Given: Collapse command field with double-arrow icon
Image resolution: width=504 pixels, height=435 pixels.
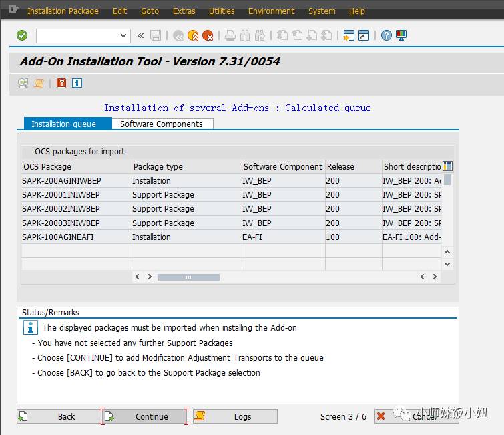Looking at the screenshot, I should click(140, 35).
